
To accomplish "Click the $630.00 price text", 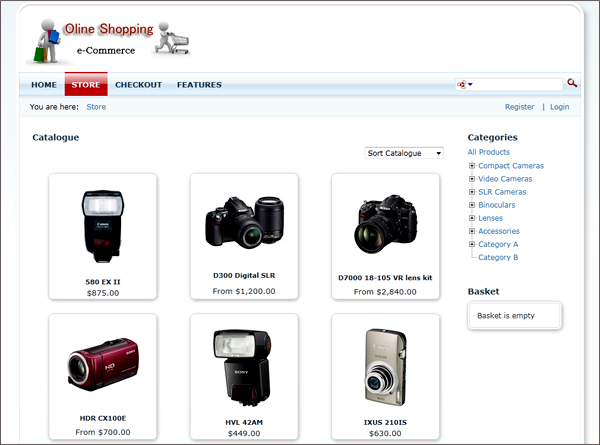I will coord(385,434).
